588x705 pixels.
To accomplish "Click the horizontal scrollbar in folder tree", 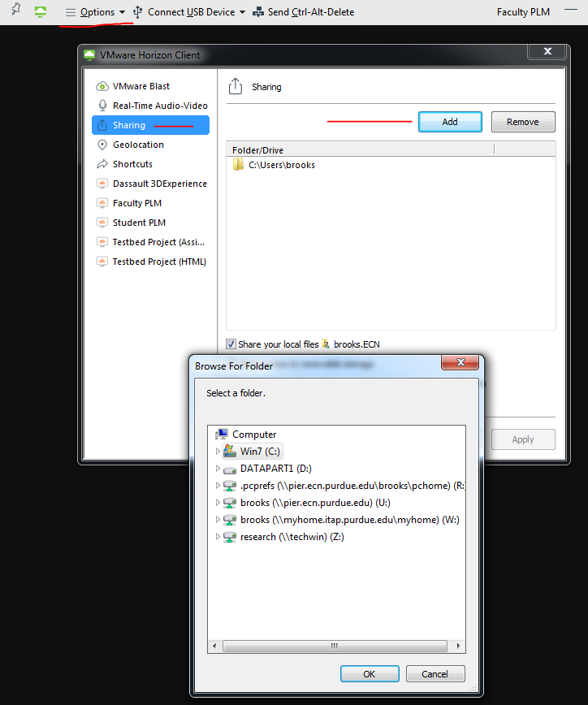I will pos(333,647).
